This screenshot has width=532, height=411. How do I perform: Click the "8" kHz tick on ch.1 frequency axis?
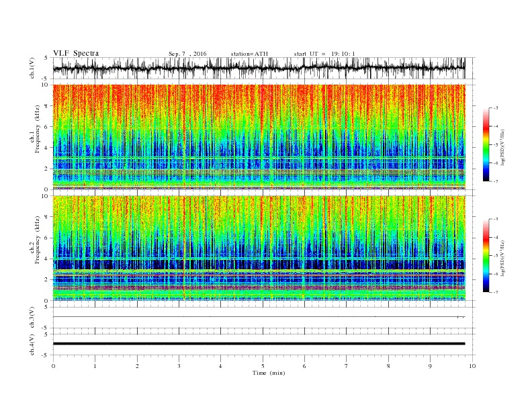coord(47,106)
